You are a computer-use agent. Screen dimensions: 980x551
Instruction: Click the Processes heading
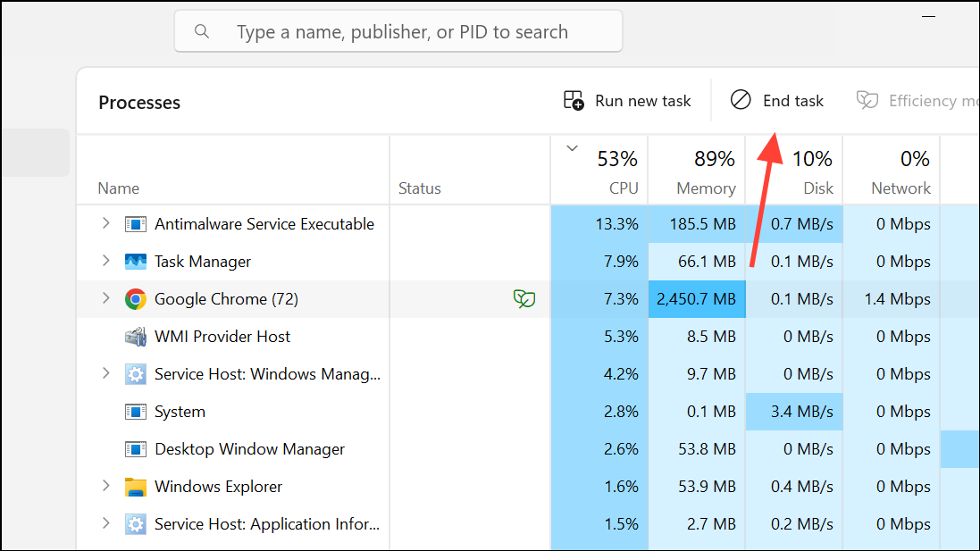tap(139, 103)
